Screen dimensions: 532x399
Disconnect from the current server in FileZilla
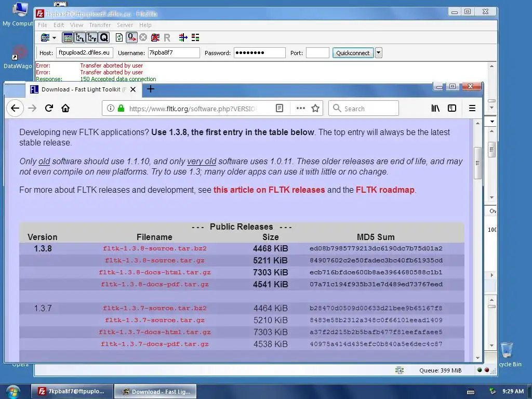coord(155,37)
